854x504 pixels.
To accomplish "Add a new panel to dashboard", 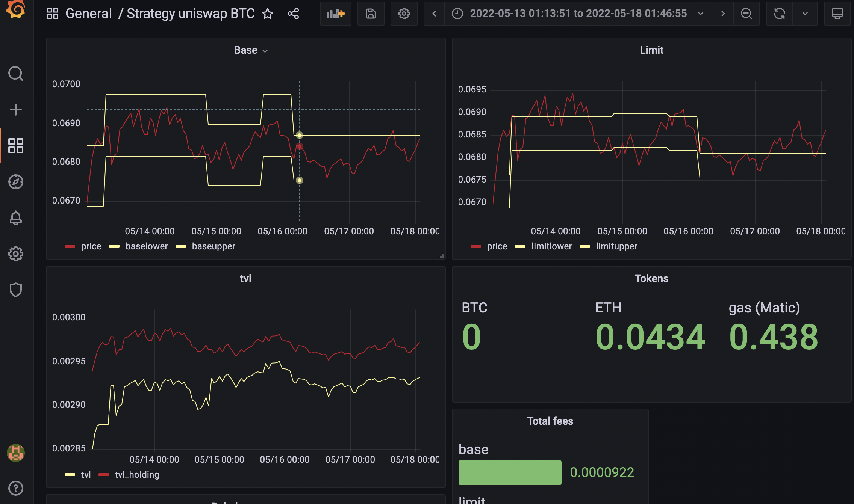I will coord(336,14).
